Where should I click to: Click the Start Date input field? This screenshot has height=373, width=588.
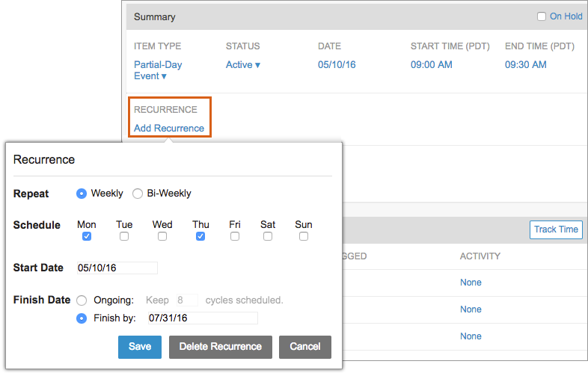[117, 268]
